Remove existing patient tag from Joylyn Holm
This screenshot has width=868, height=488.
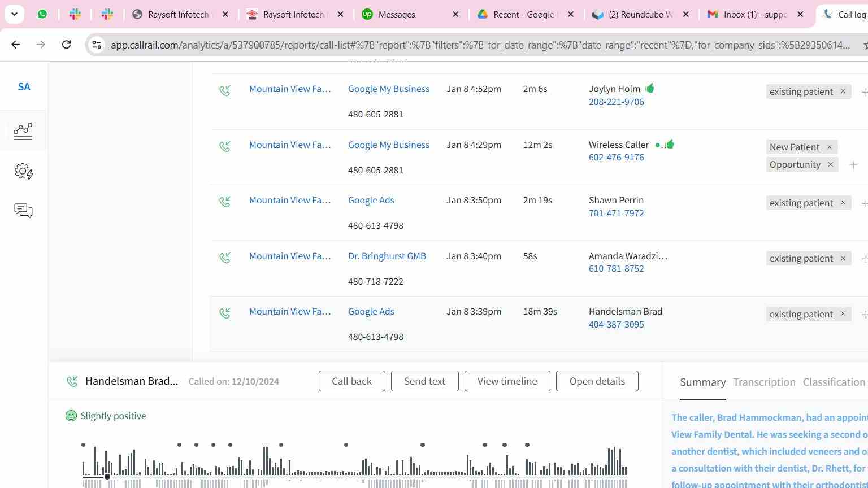(843, 91)
